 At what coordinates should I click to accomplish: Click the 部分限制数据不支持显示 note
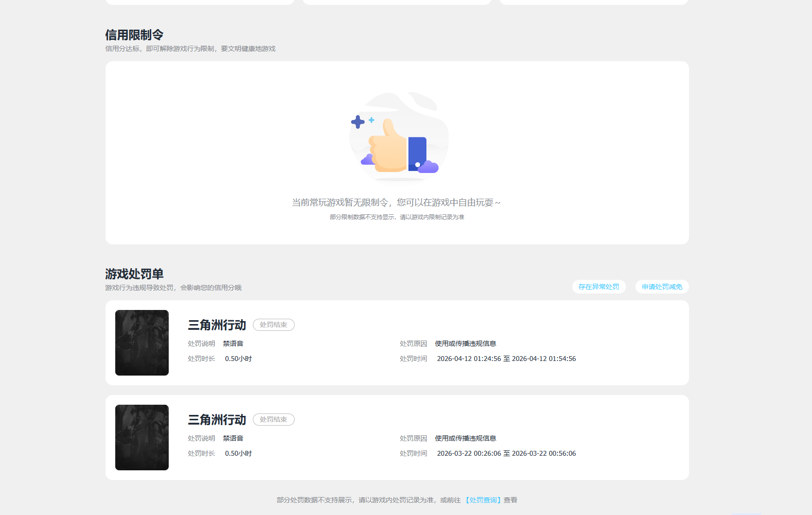[397, 217]
